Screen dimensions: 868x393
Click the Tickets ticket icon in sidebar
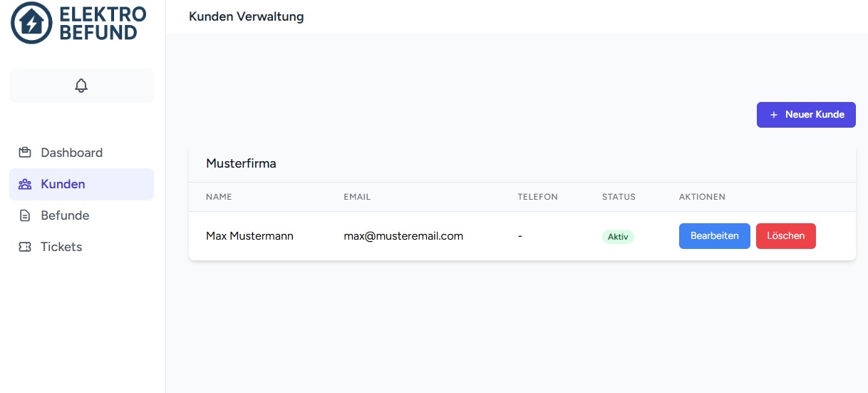pyautogui.click(x=25, y=247)
